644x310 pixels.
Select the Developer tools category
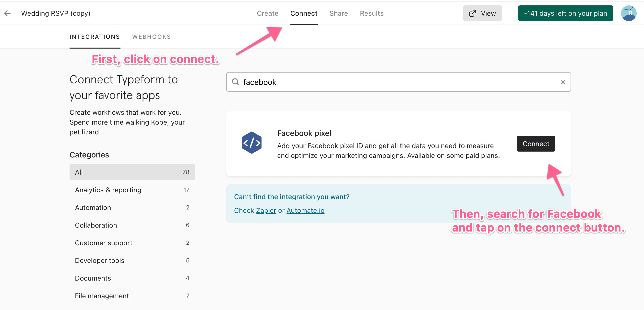tap(132, 260)
